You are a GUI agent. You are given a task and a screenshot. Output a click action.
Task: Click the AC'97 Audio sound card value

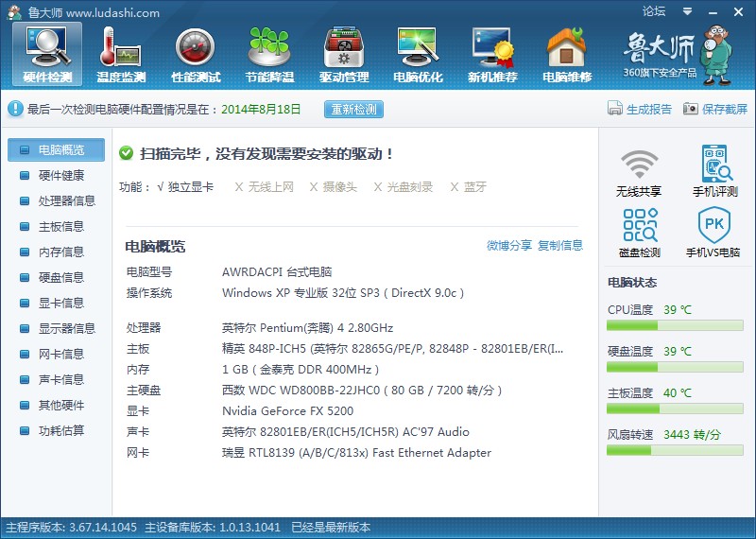(x=346, y=431)
